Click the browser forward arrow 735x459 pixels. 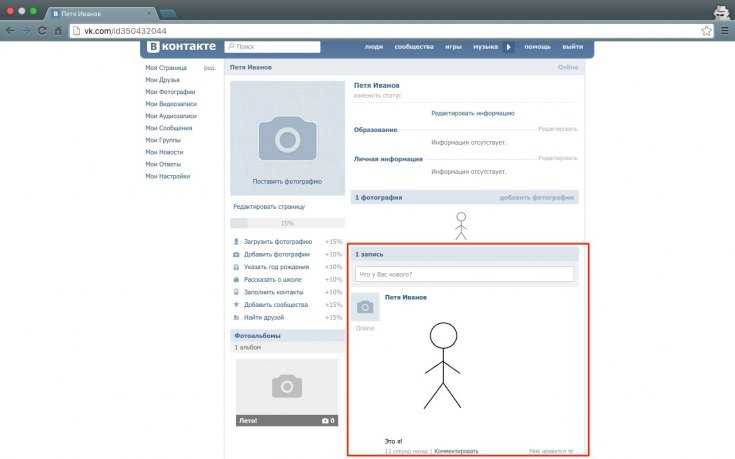tap(26, 31)
